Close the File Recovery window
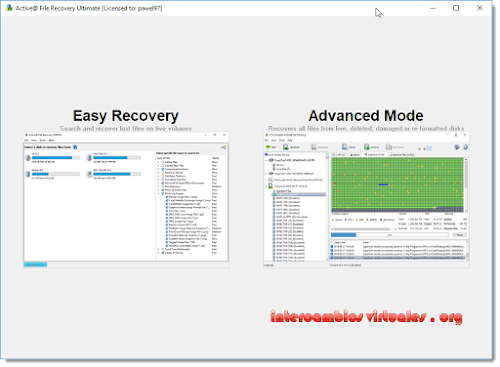500x367 pixels. pos(480,8)
